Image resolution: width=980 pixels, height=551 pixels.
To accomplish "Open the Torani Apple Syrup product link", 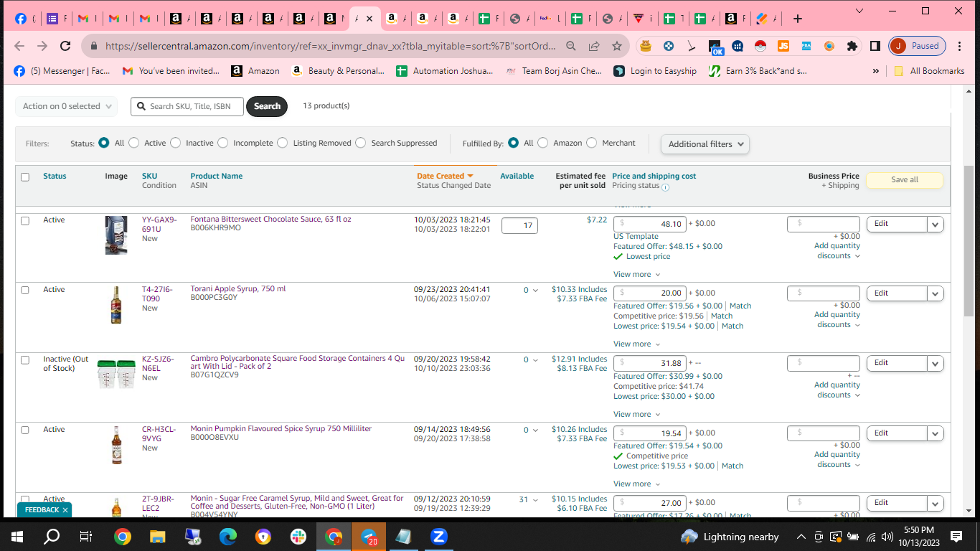I will click(238, 289).
